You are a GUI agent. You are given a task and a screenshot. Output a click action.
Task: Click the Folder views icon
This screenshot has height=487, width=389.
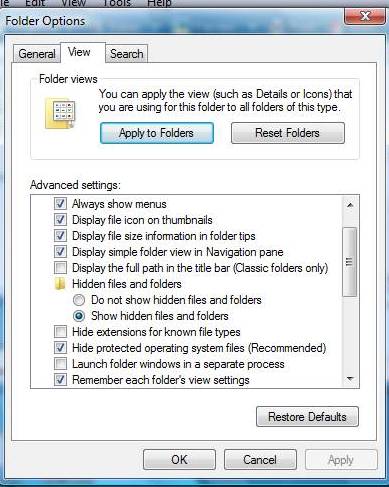60,113
